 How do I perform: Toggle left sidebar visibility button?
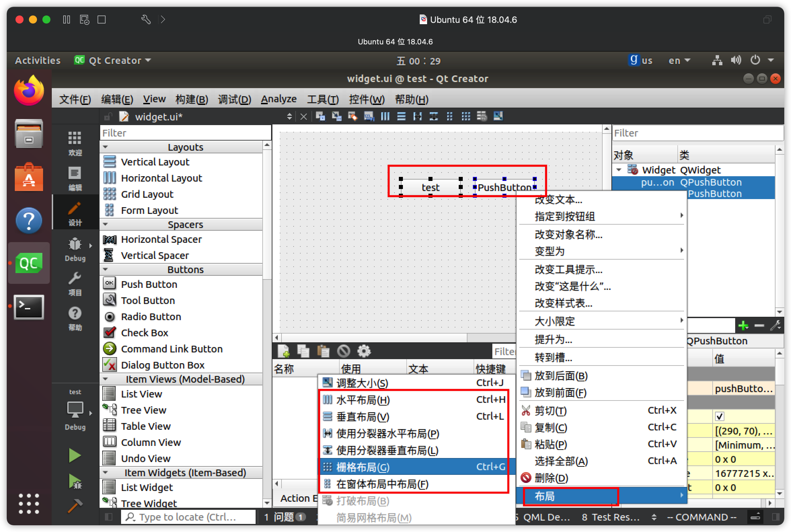109,517
